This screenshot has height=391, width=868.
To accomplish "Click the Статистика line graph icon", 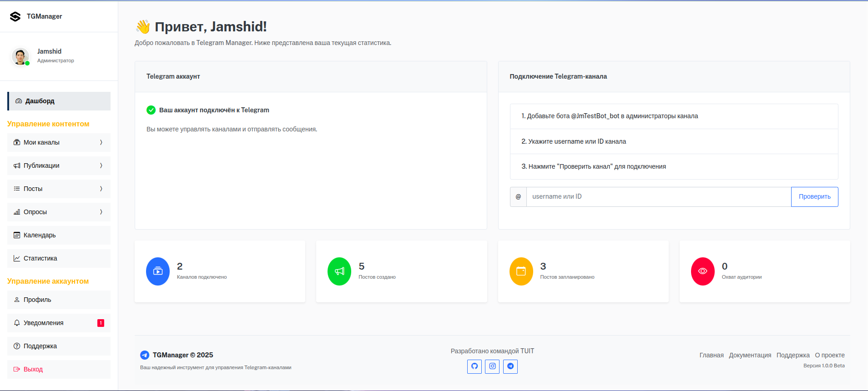I will tap(17, 258).
